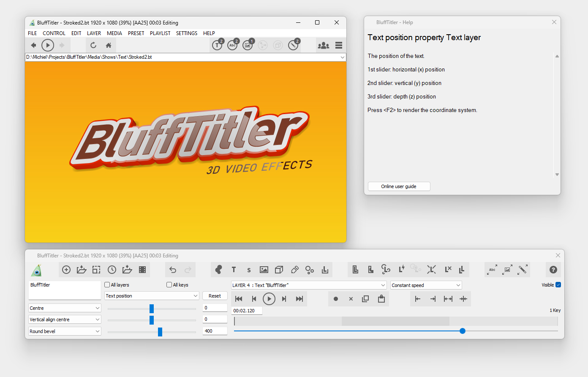Open the LAYER 4 Text selection dropdown

coord(309,285)
